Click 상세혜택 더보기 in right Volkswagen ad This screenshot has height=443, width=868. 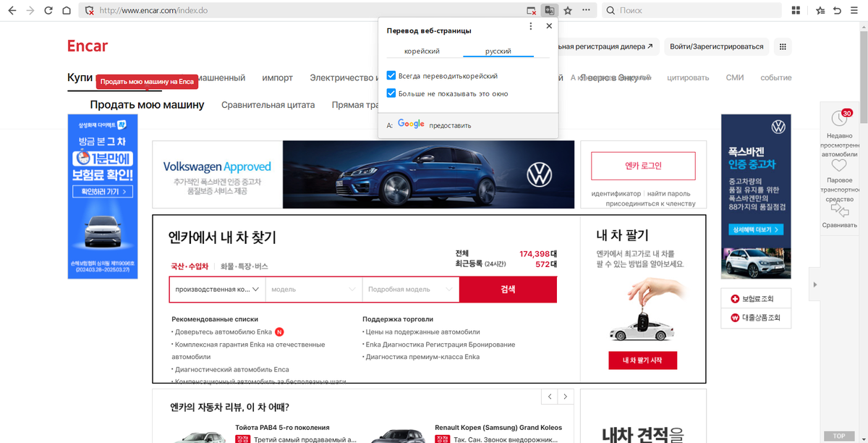point(757,229)
